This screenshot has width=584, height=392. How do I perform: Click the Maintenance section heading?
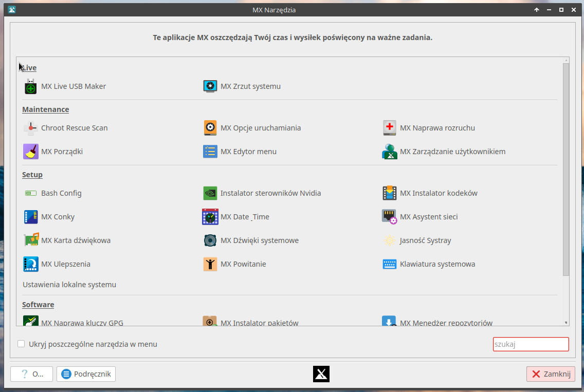point(45,109)
